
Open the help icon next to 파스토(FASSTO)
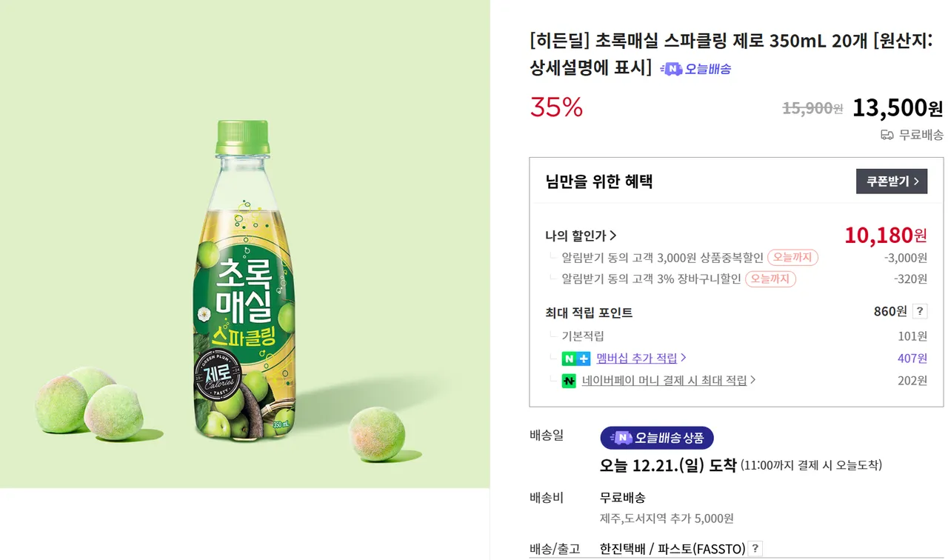click(755, 549)
